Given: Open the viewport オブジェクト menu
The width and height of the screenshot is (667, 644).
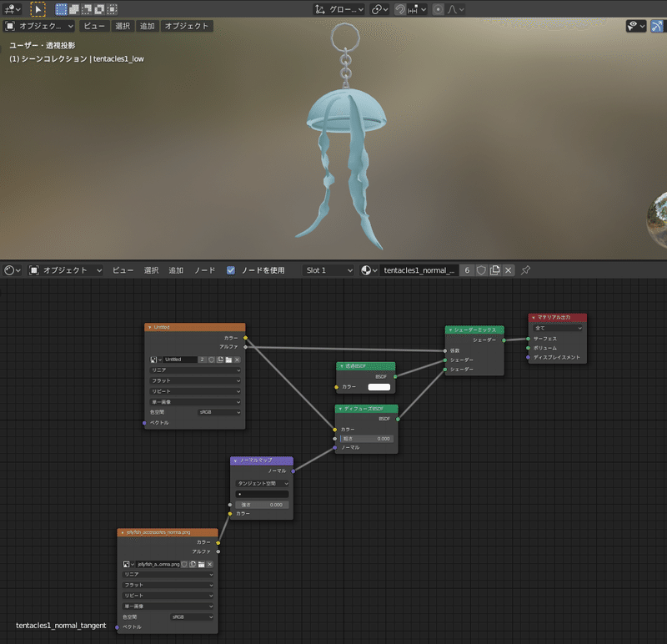Looking at the screenshot, I should tap(187, 26).
